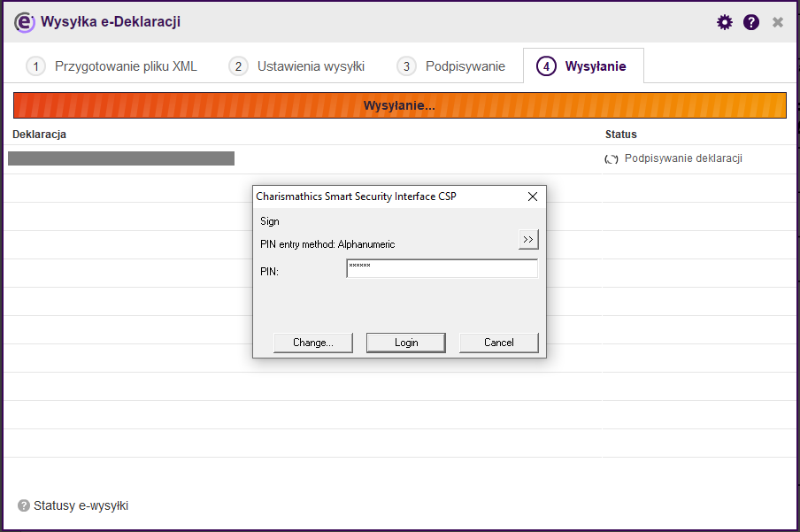Cancel the PIN dialog
Image resolution: width=800 pixels, height=532 pixels.
[x=499, y=343]
